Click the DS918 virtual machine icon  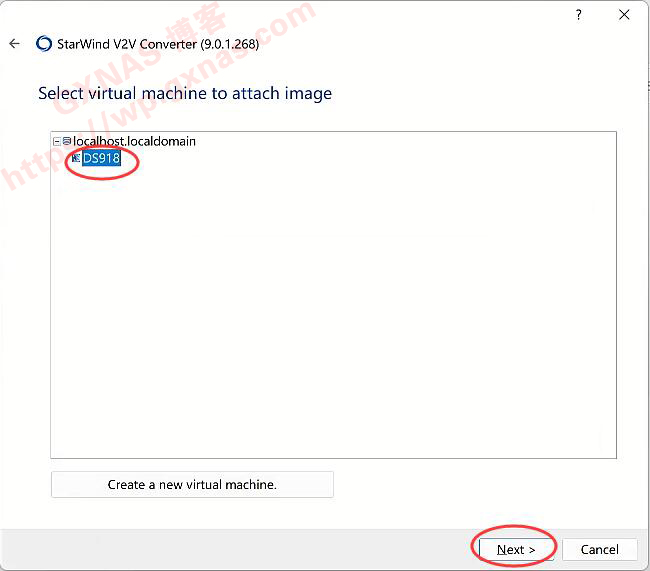point(76,158)
